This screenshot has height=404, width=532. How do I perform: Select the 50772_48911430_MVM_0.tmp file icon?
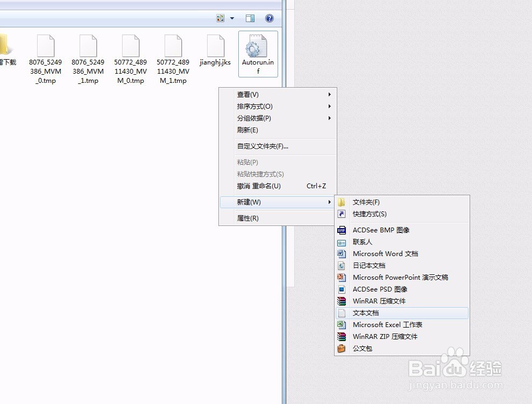pyautogui.click(x=131, y=45)
